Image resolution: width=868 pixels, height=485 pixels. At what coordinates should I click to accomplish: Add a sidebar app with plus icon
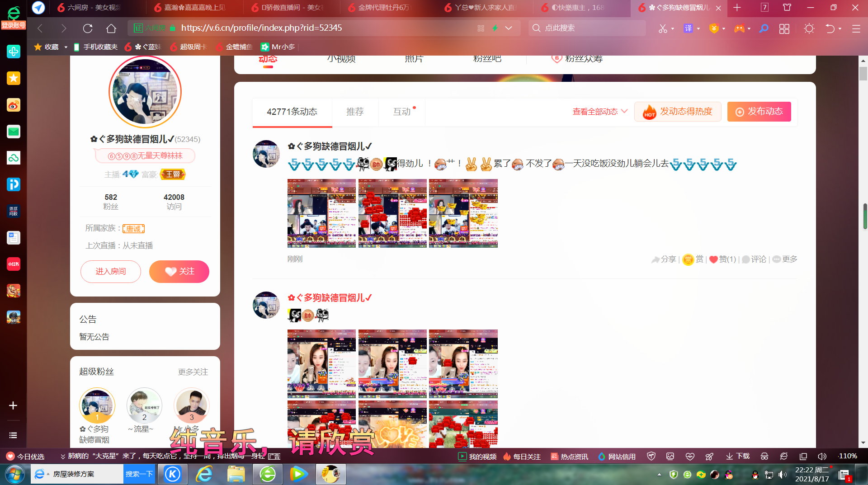[13, 405]
